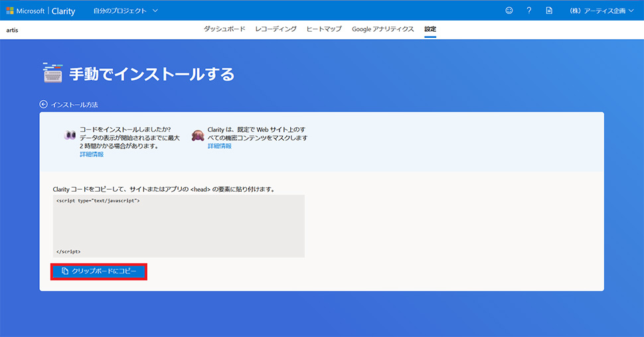Open the 自分のプロジェクト project dropdown
This screenshot has width=644, height=337.
125,11
